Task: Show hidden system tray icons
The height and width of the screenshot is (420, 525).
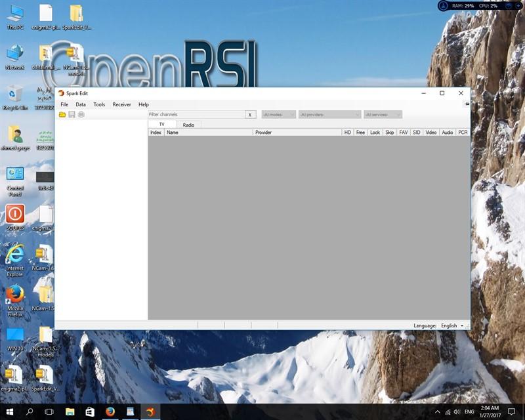Action: tap(438, 412)
